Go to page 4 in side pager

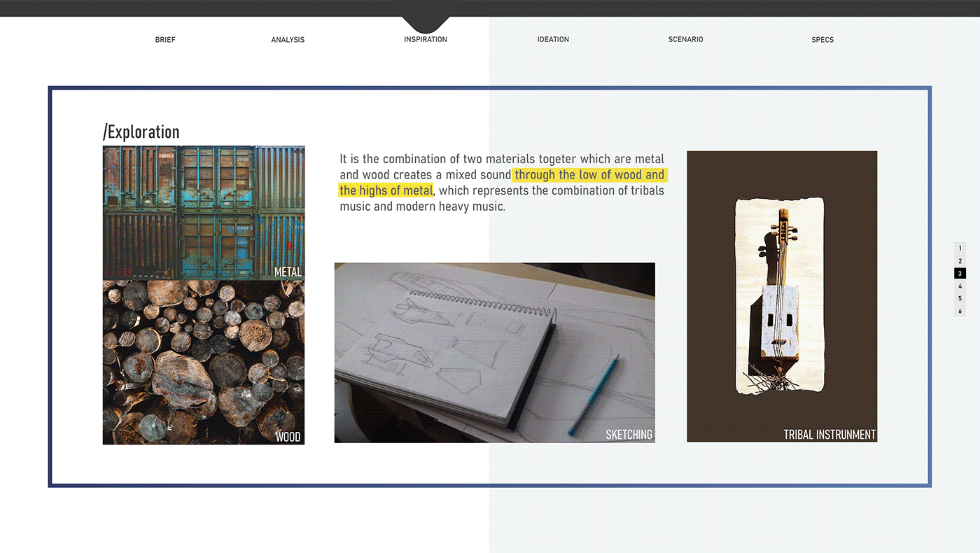click(960, 286)
